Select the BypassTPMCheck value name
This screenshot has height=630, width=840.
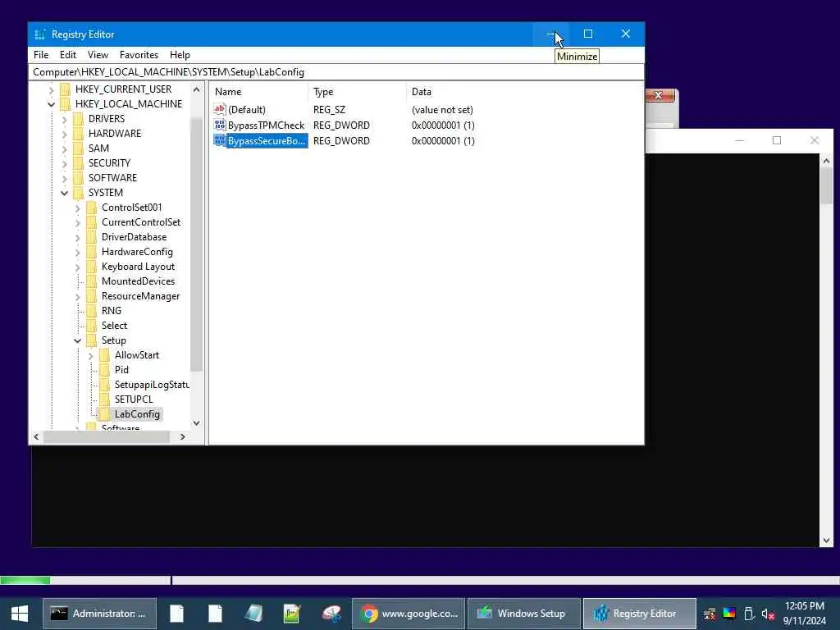[266, 126]
